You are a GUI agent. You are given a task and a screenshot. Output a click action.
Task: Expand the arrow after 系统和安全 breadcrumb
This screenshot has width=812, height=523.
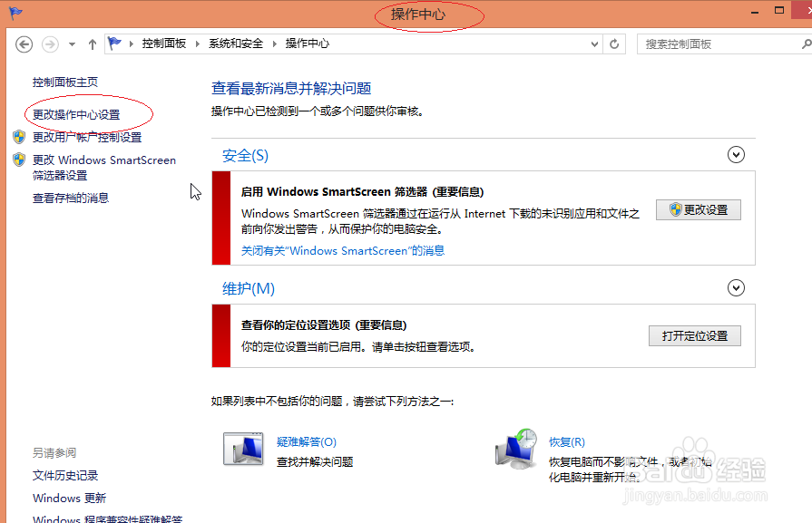pyautogui.click(x=275, y=44)
